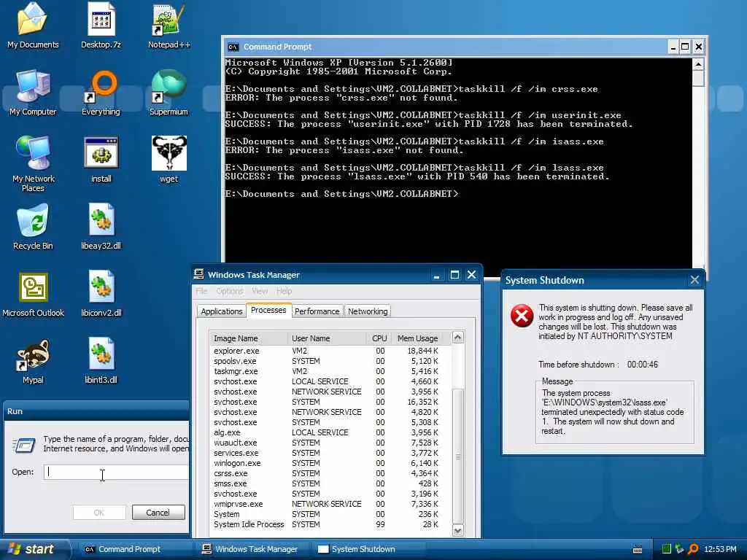747x560 pixels.
Task: Close the System Shutdown dialog
Action: 694,280
